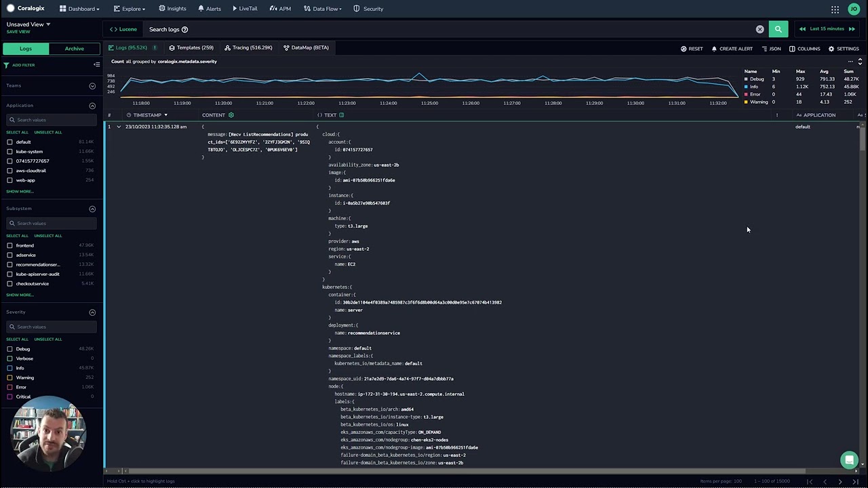Open the apps grid menu icon
Viewport: 868px width, 488px height.
pyautogui.click(x=835, y=9)
